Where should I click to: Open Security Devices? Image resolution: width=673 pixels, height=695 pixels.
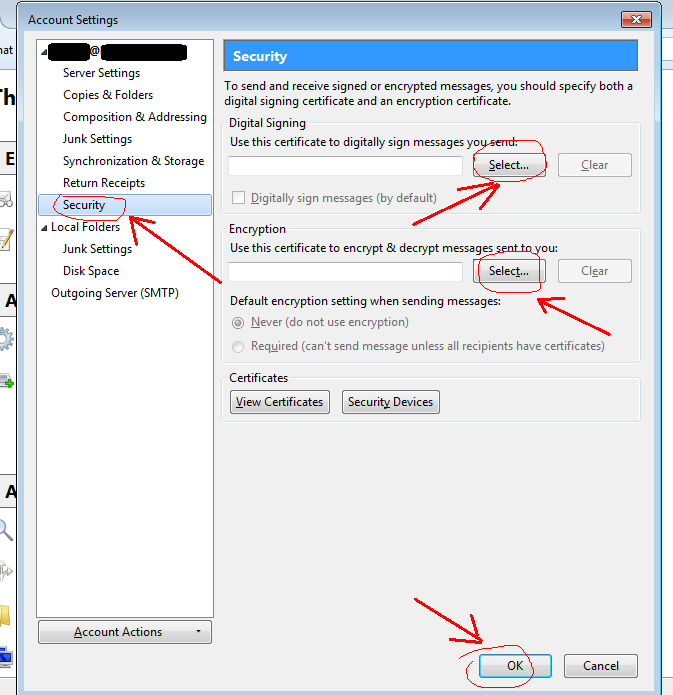point(390,402)
